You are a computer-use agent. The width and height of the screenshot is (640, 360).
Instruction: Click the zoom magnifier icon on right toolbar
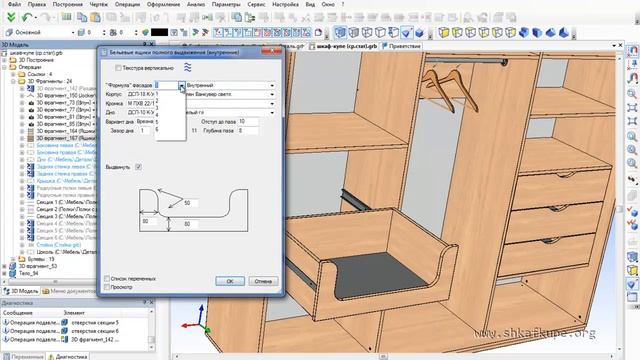coord(632,94)
